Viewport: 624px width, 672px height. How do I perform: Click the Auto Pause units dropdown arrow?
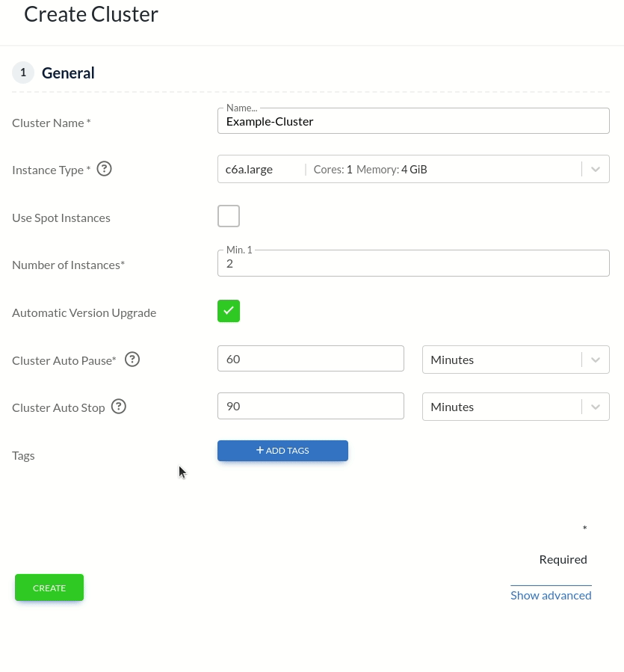point(596,360)
